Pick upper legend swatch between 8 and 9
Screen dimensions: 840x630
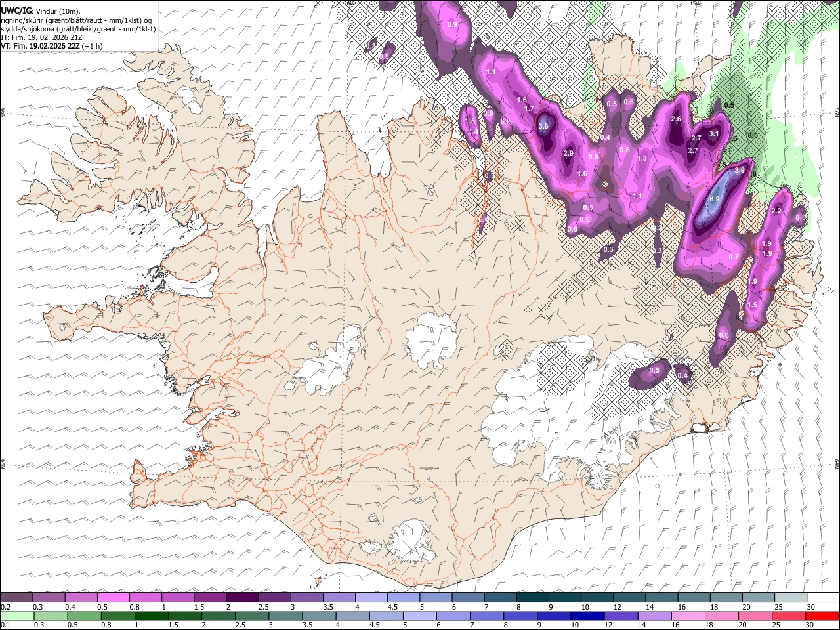click(533, 597)
